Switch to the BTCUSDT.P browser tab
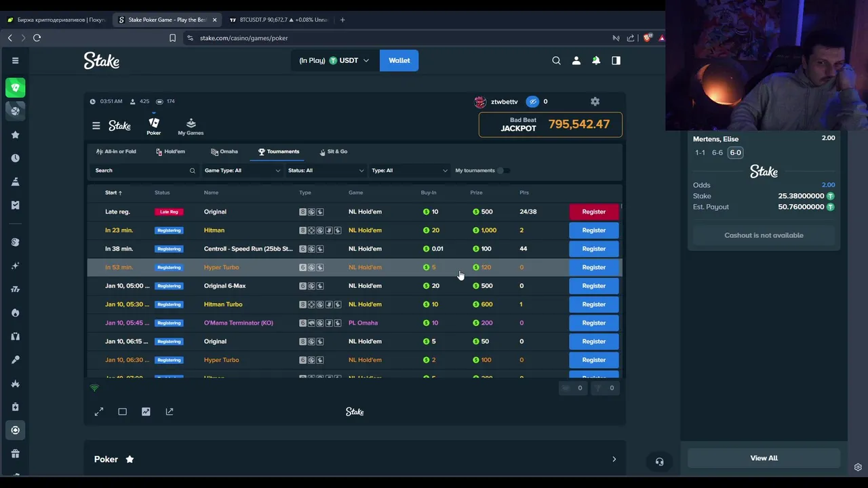 coord(279,20)
